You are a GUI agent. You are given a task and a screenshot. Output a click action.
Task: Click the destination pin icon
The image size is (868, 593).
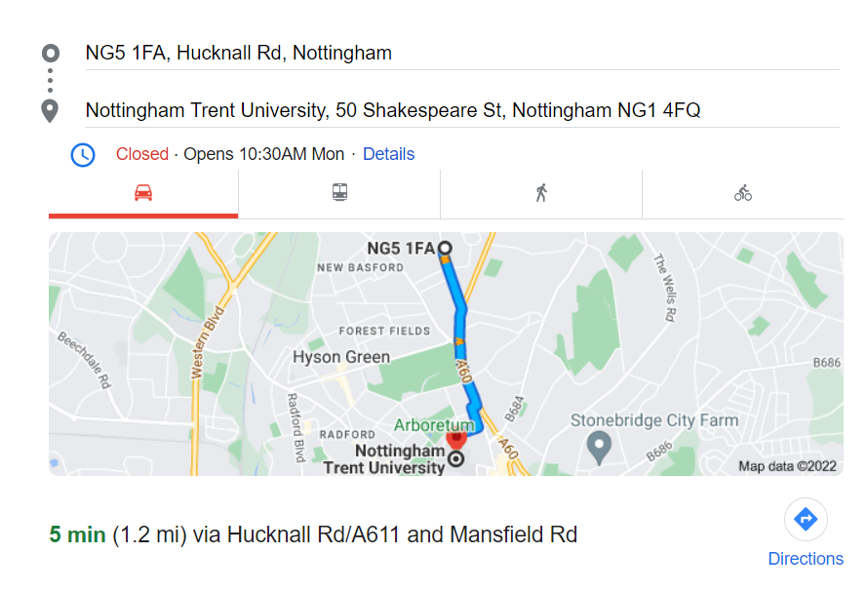(51, 110)
